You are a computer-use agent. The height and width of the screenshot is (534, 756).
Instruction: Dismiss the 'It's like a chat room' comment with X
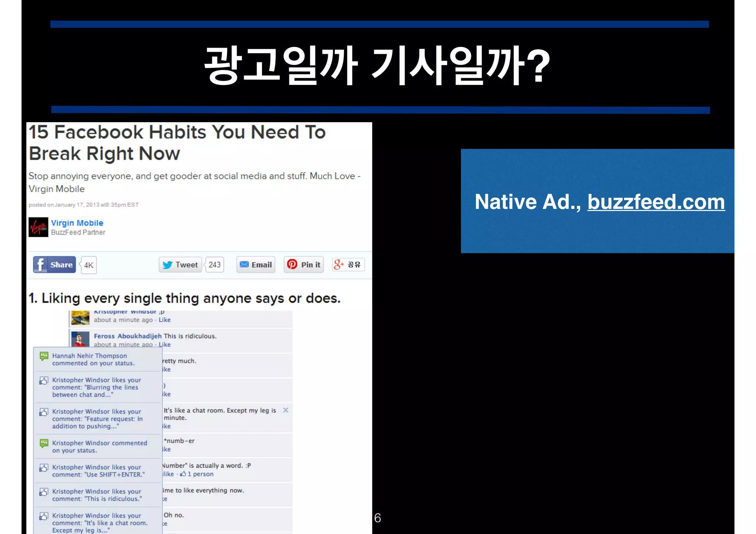[285, 410]
